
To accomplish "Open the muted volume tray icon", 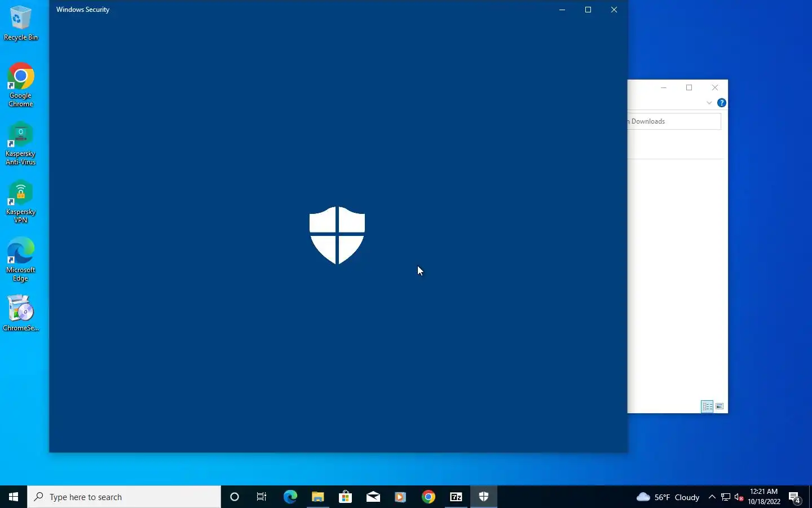I will [x=739, y=497].
